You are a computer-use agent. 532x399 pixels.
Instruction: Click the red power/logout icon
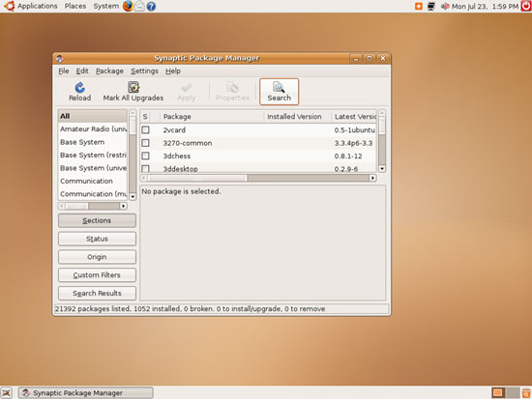point(526,6)
